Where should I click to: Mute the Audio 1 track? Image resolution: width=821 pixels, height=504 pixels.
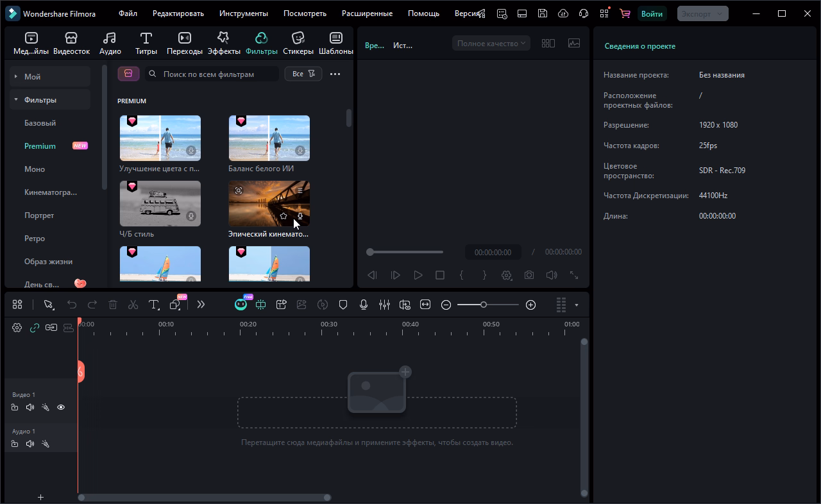[x=30, y=444]
